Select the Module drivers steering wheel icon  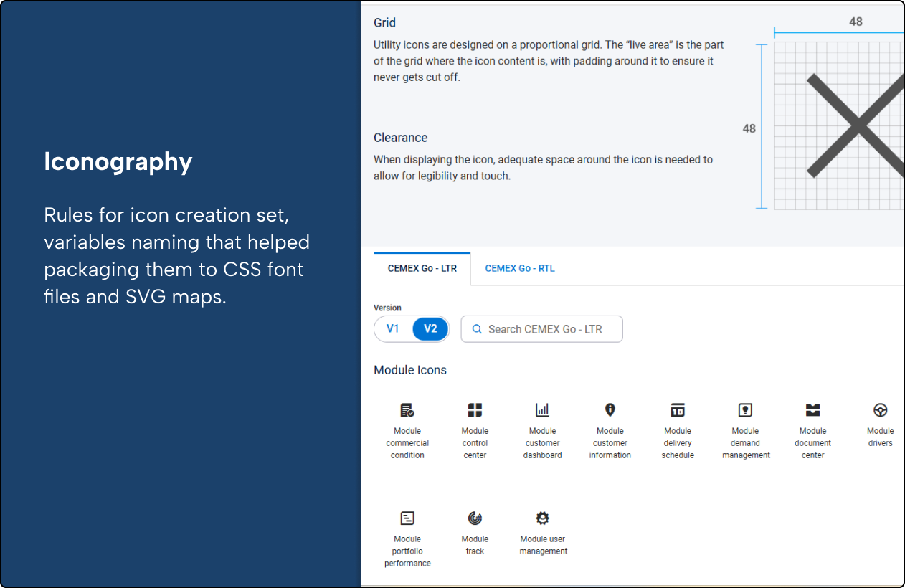click(880, 410)
